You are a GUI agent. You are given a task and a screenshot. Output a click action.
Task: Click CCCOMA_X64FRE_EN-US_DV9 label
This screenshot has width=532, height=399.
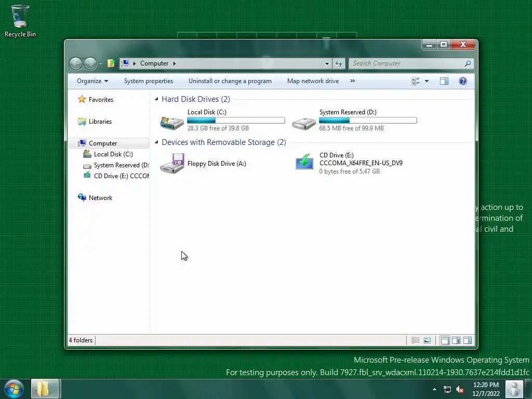pyautogui.click(x=361, y=163)
